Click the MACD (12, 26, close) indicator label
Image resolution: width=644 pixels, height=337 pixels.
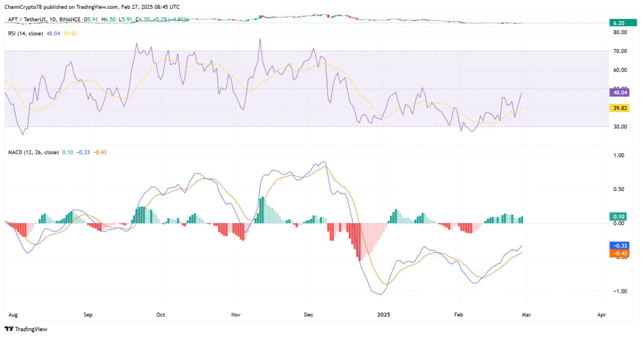[32, 152]
